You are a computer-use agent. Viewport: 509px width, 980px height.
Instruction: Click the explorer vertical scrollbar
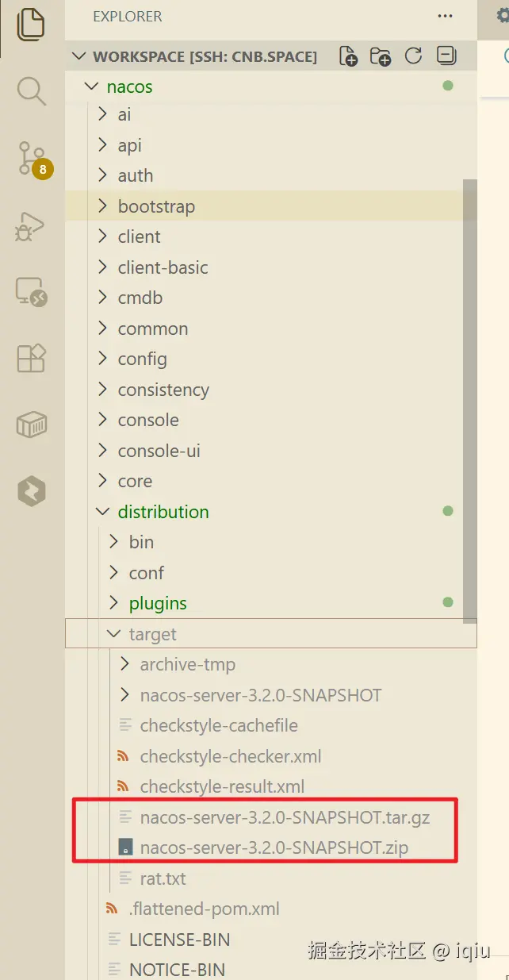click(x=469, y=397)
